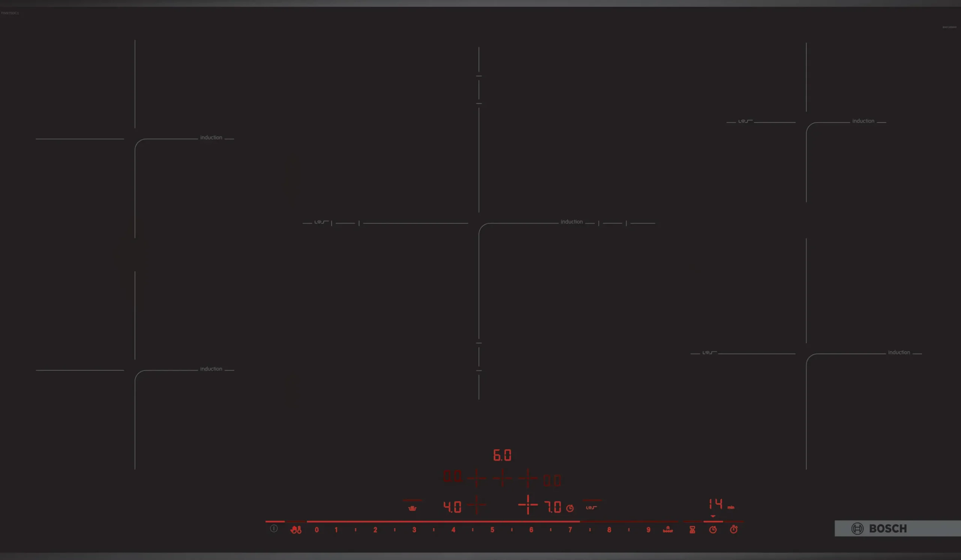Tap the center zone 'induction' label
Screen dimensions: 961x560
click(571, 222)
